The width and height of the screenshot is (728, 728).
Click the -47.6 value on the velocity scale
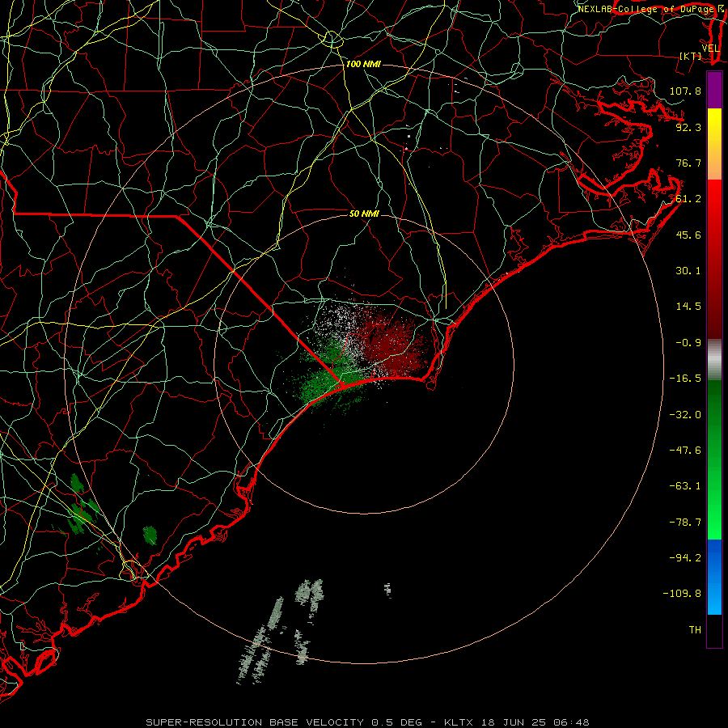pyautogui.click(x=685, y=451)
